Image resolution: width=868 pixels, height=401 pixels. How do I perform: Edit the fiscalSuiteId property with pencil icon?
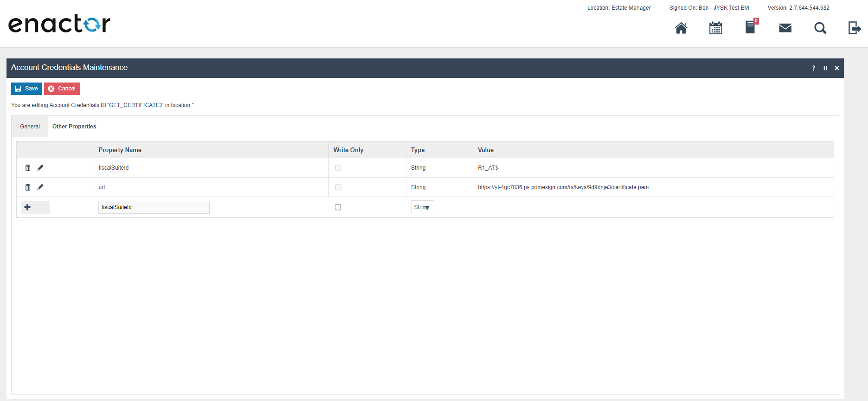click(40, 168)
